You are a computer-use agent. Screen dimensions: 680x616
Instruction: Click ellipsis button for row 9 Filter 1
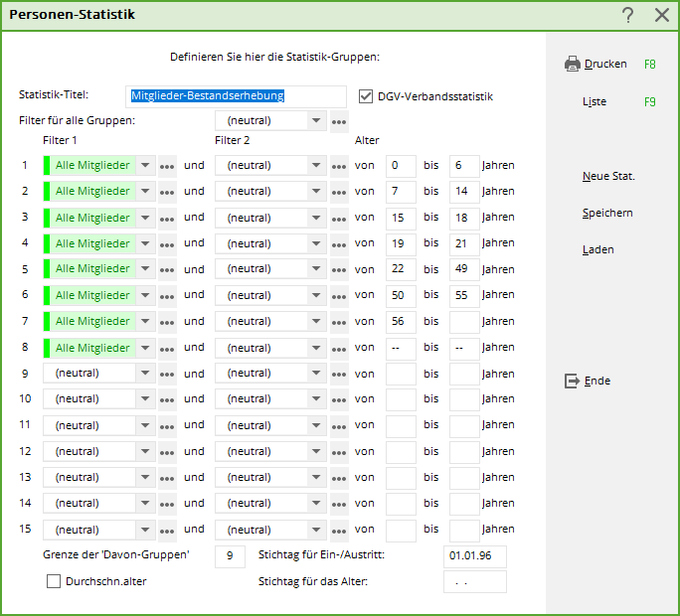tap(167, 374)
